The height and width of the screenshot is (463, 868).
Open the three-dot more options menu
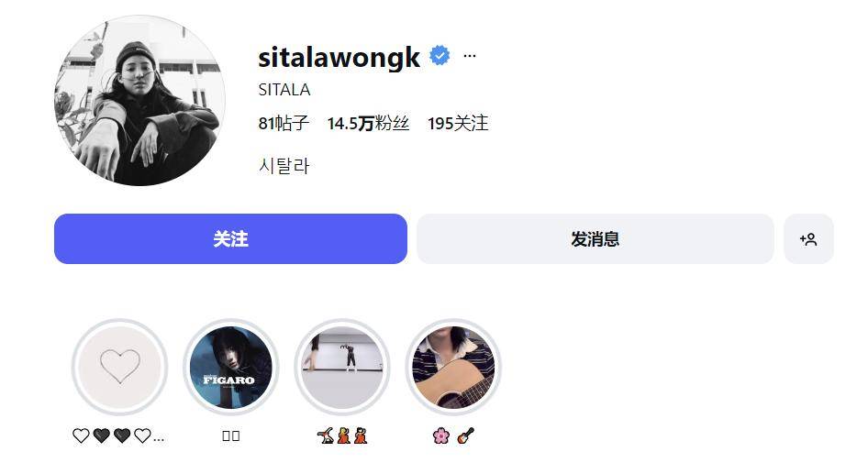pos(470,56)
